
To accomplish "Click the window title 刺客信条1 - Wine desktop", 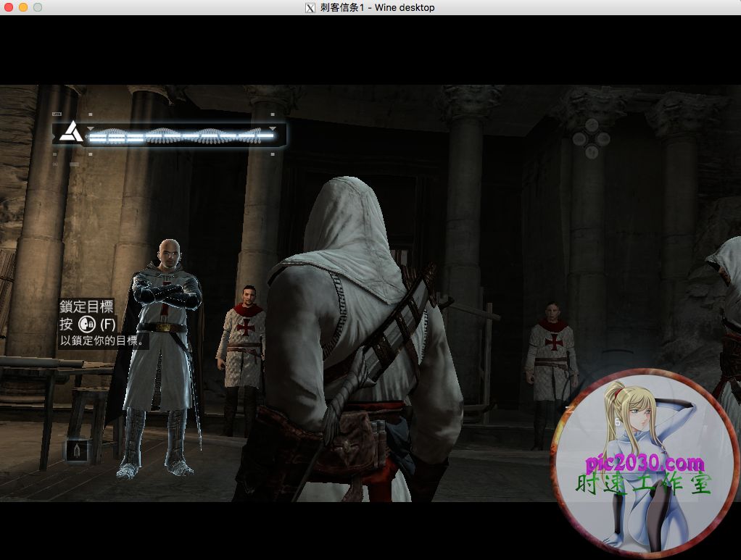I will coord(377,7).
